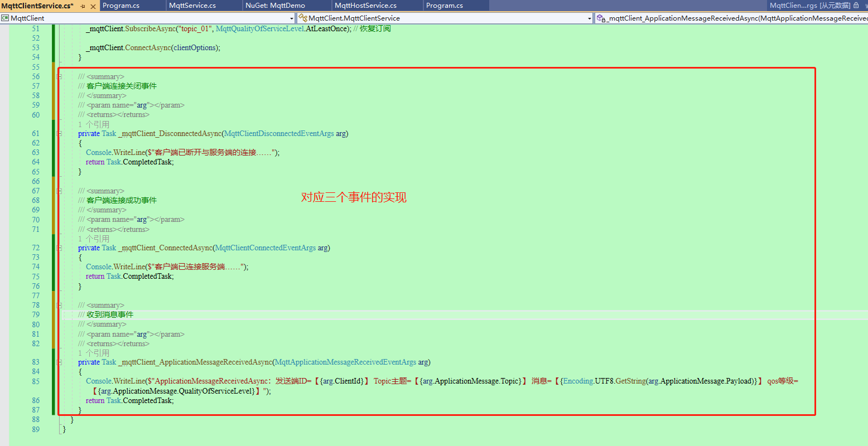Collapse the summary comment at line 78
868x446 pixels.
[59, 305]
